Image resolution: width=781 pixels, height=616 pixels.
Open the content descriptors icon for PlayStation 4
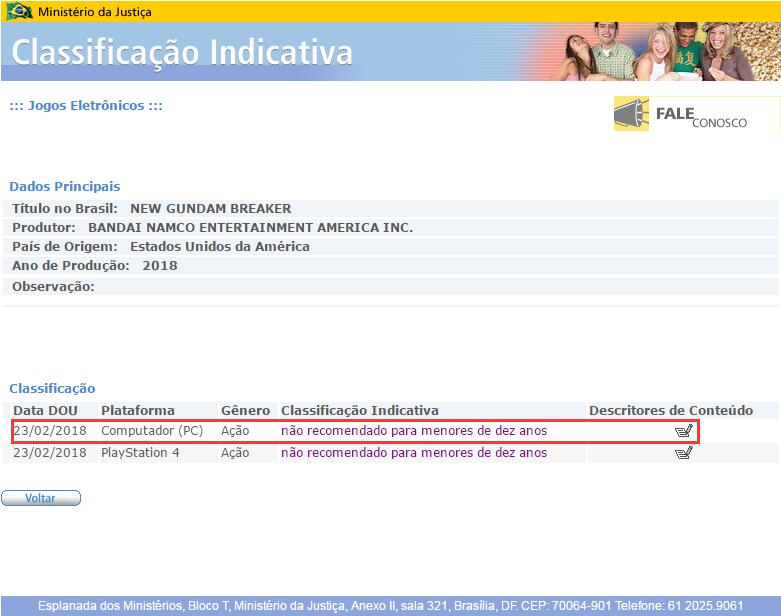click(684, 453)
